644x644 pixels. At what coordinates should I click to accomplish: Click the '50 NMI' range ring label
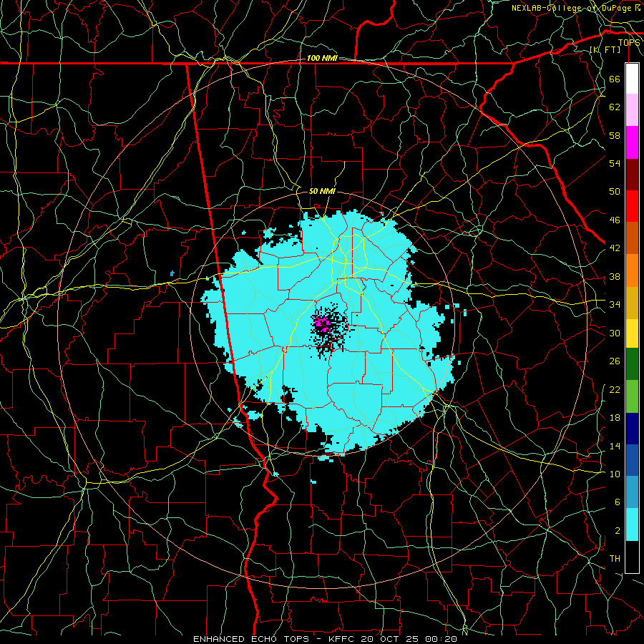(x=323, y=191)
